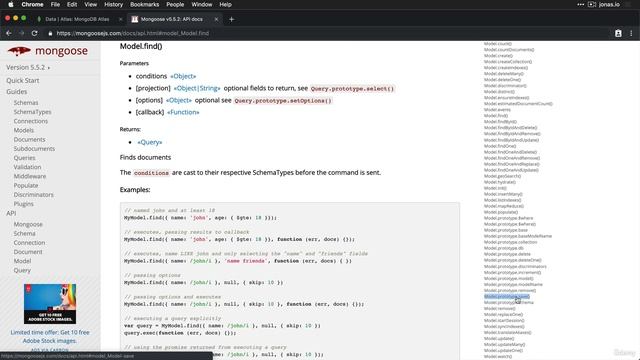
Task: Open the Queries guide
Action: [x=24, y=158]
